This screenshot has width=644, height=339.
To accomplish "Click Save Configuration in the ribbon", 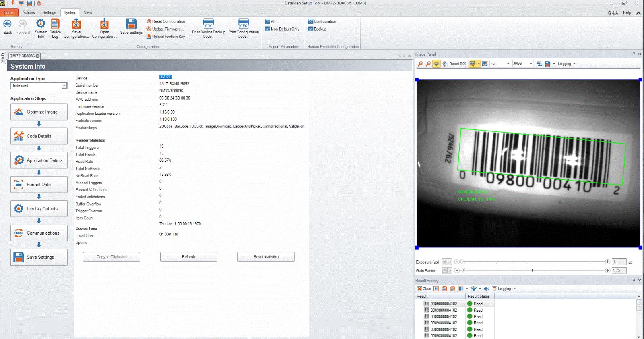I will 76,28.
